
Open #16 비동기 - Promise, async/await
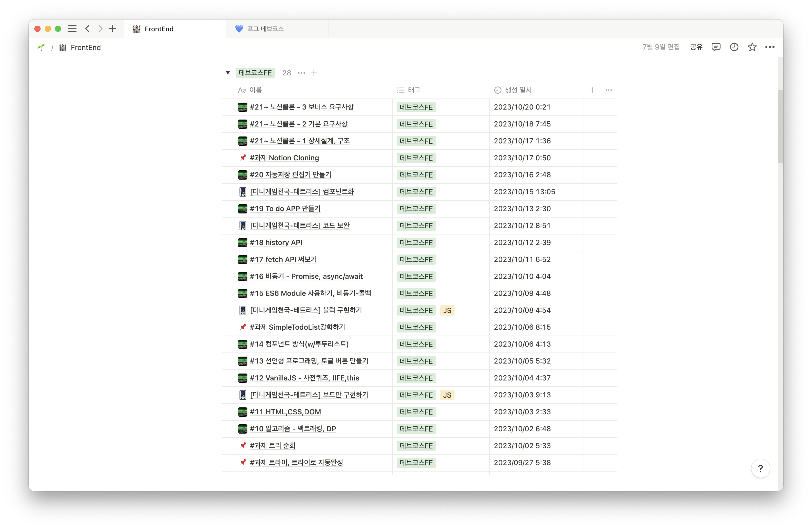pos(306,276)
